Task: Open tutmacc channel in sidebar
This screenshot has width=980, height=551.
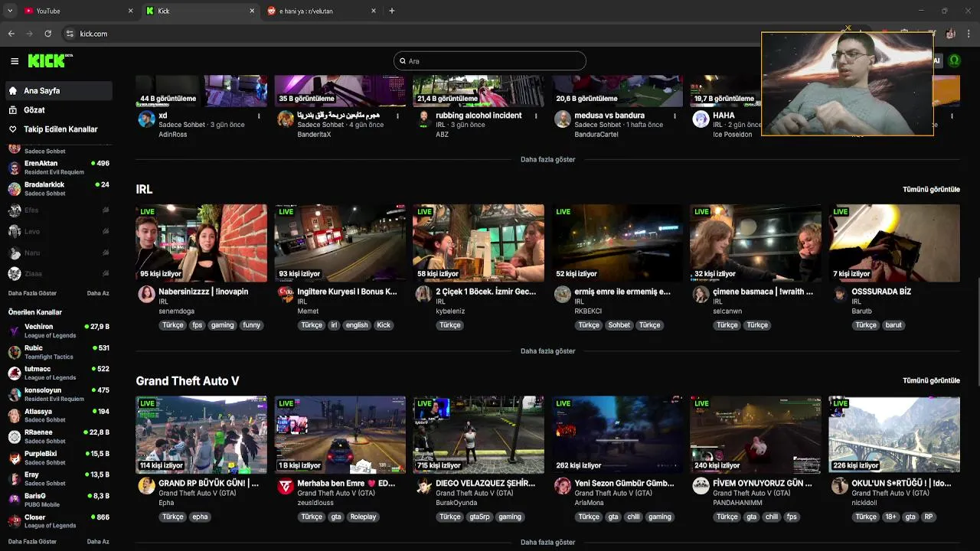Action: pyautogui.click(x=58, y=373)
